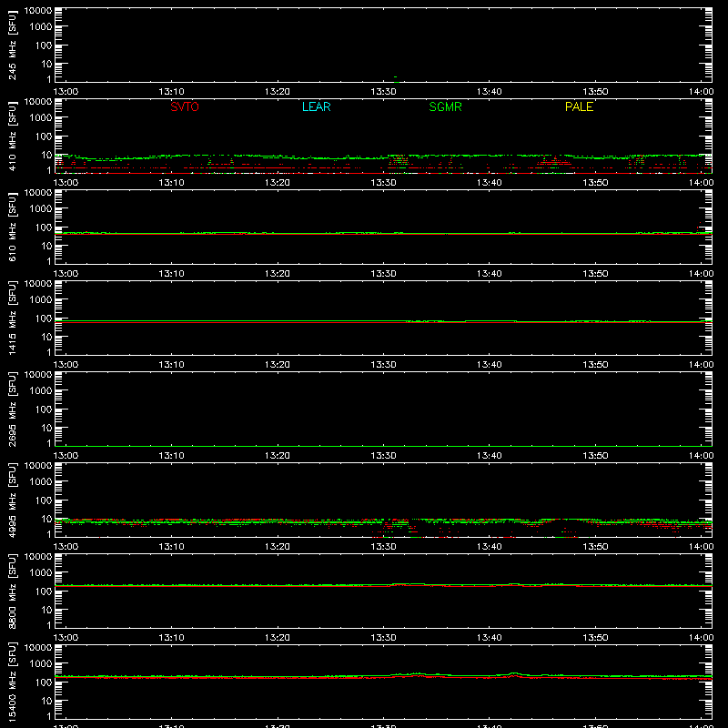The image size is (728, 728).
Task: Click the 10 tick label on 1415 MHz plot
Action: click(x=46, y=337)
